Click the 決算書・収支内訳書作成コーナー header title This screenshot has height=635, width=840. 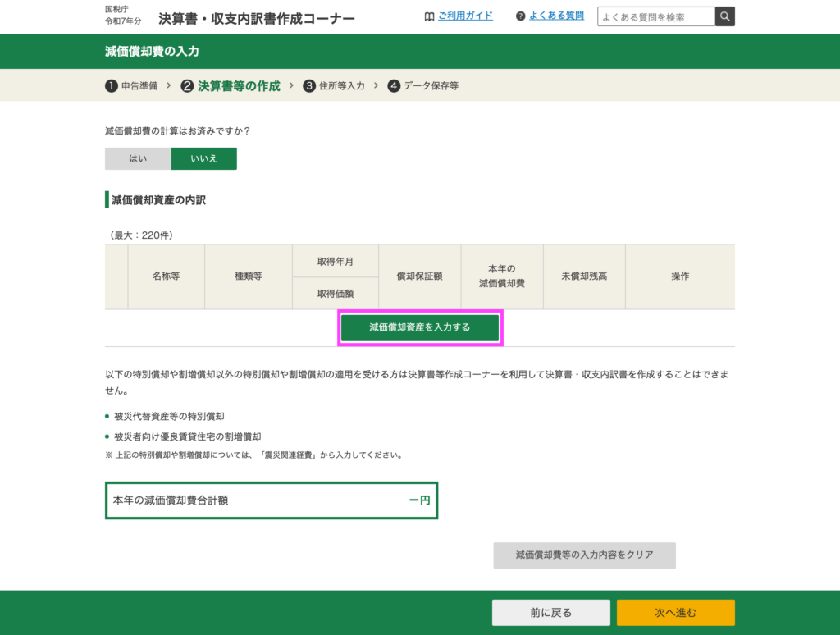coord(256,19)
